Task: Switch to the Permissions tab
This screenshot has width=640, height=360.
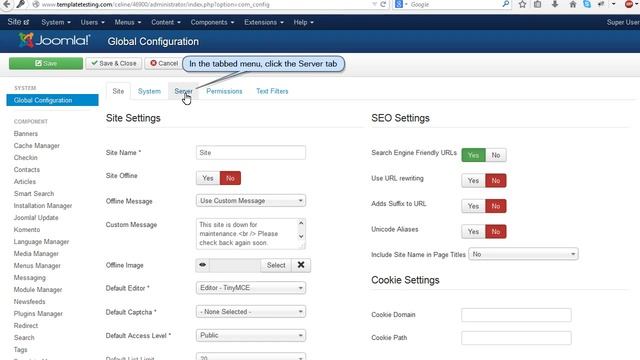Action: point(224,91)
